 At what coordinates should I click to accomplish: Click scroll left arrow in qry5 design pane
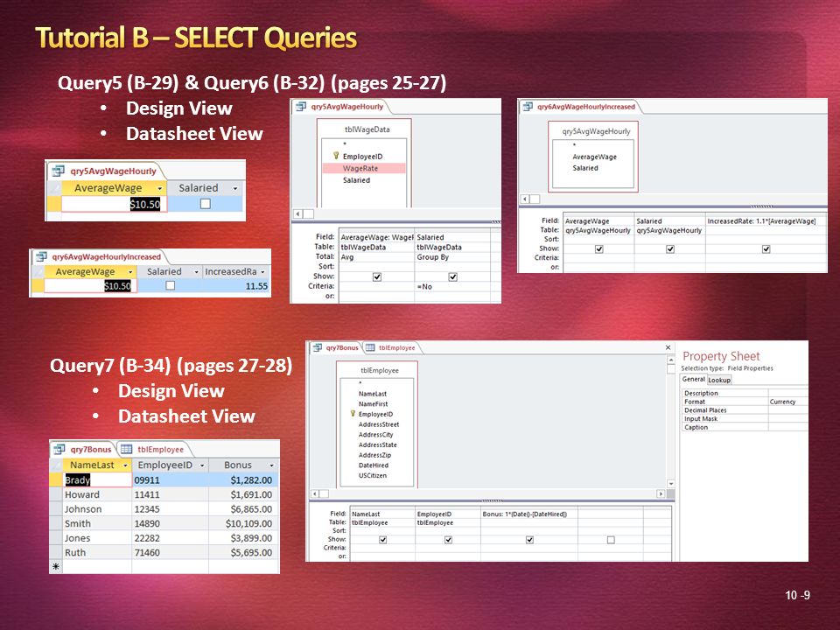click(x=299, y=213)
